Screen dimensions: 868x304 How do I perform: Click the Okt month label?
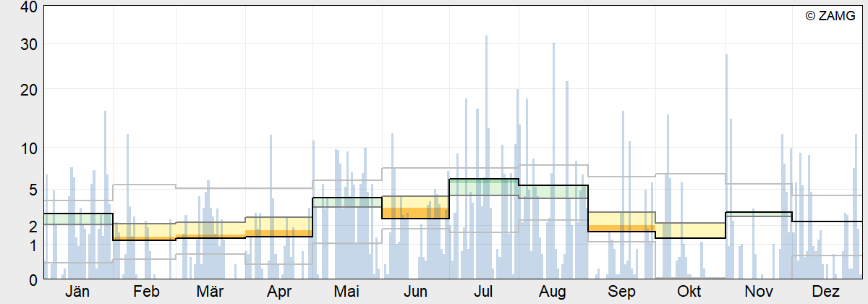pyautogui.click(x=689, y=292)
